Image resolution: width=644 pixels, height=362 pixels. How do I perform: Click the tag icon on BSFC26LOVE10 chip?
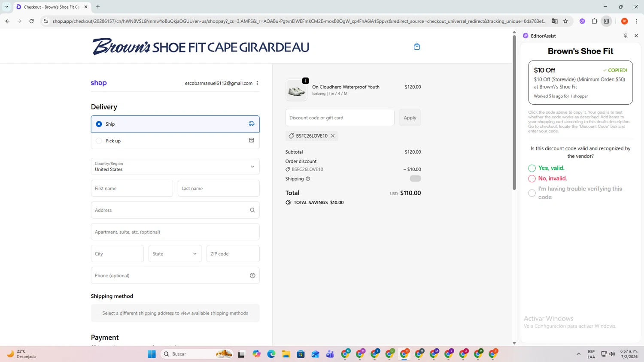tap(292, 136)
